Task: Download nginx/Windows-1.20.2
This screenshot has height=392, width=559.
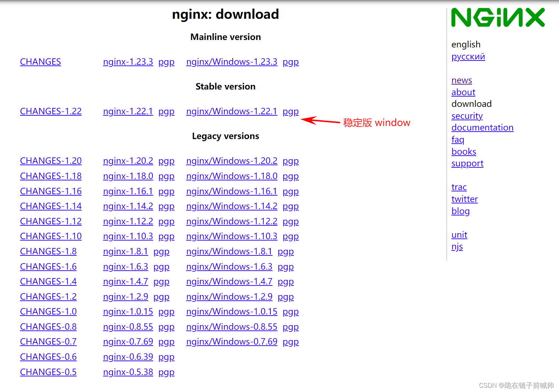Action: coord(232,161)
